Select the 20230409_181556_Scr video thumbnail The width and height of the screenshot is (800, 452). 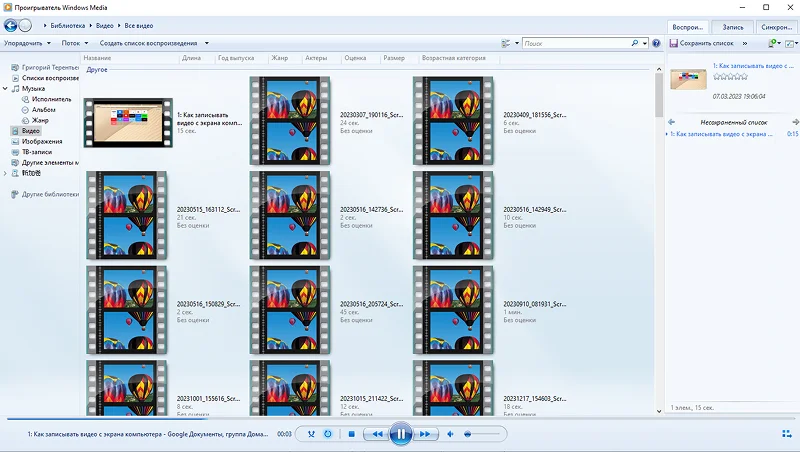(x=453, y=121)
